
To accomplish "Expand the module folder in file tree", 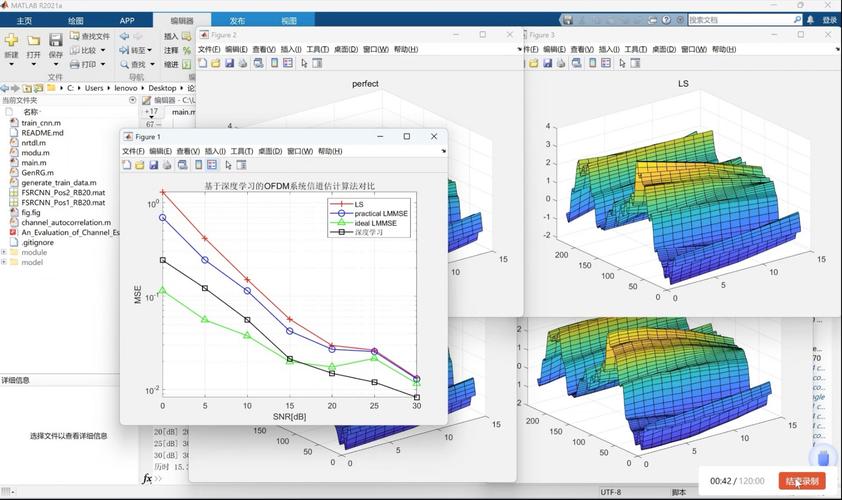I will 4,252.
